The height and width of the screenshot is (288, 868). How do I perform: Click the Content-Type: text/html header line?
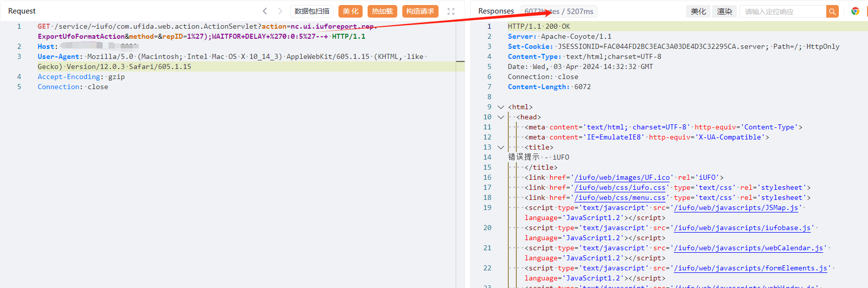(584, 56)
